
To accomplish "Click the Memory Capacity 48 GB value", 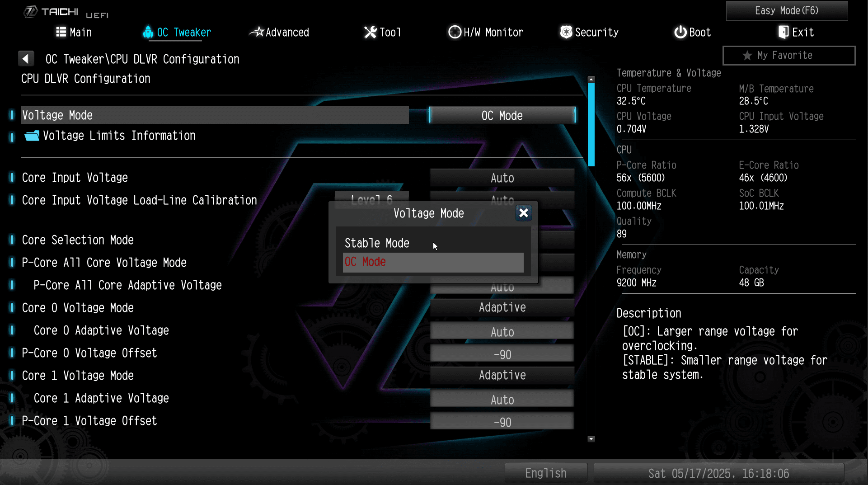I will coord(751,283).
